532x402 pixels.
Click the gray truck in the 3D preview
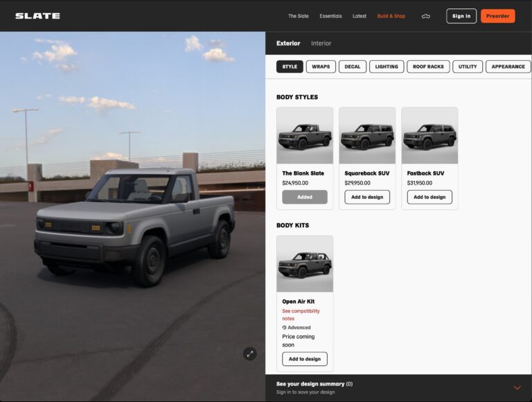pos(134,227)
